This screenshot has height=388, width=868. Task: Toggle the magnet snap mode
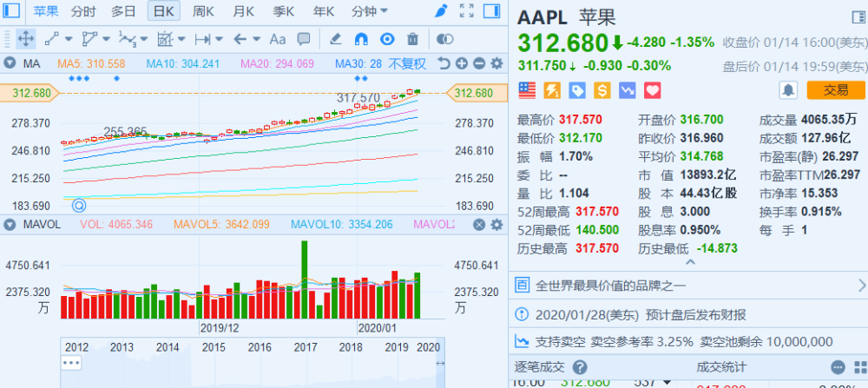pos(361,39)
